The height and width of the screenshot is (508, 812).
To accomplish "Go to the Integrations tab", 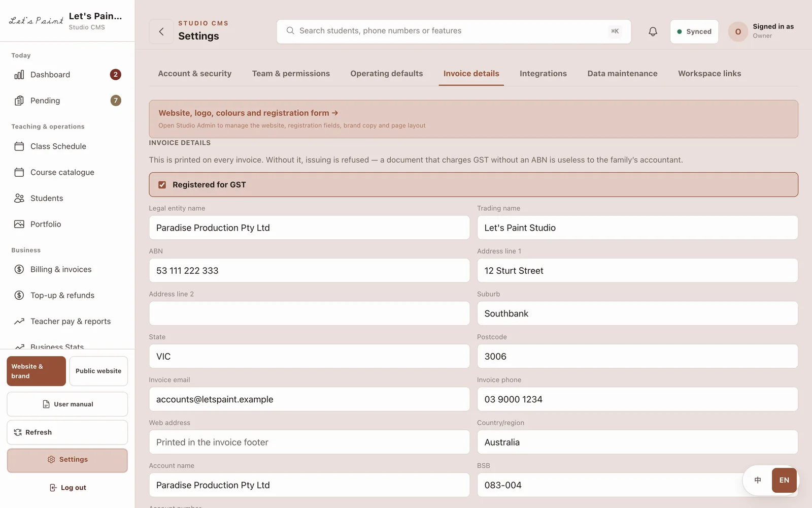I will coord(543,74).
